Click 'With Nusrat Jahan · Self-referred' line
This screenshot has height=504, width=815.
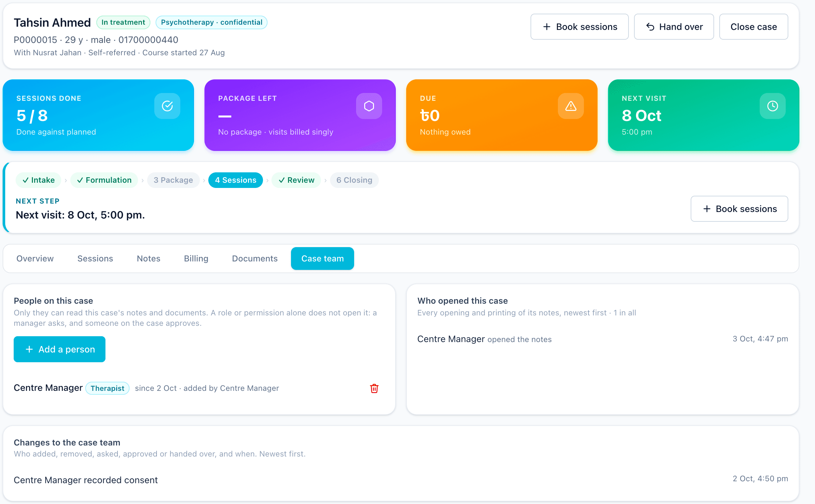[119, 53]
